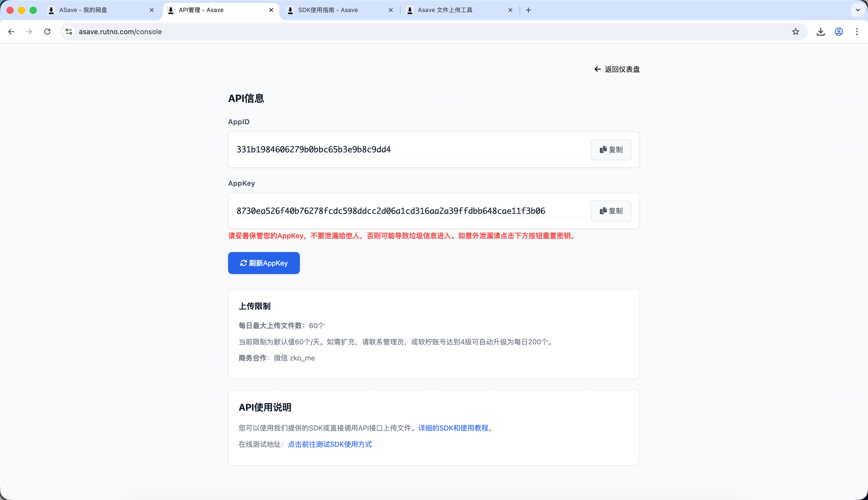Image resolution: width=868 pixels, height=500 pixels.
Task: Copy the AppID value
Action: [x=611, y=149]
